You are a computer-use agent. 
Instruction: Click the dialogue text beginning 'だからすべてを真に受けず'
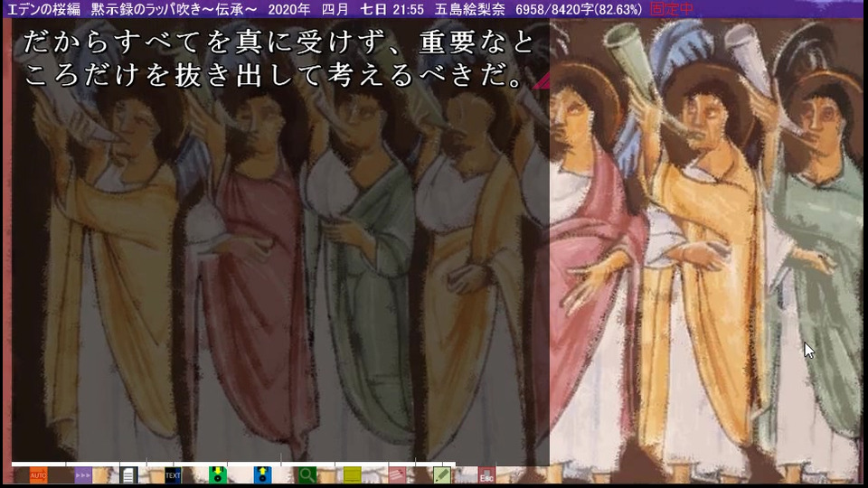tap(279, 59)
